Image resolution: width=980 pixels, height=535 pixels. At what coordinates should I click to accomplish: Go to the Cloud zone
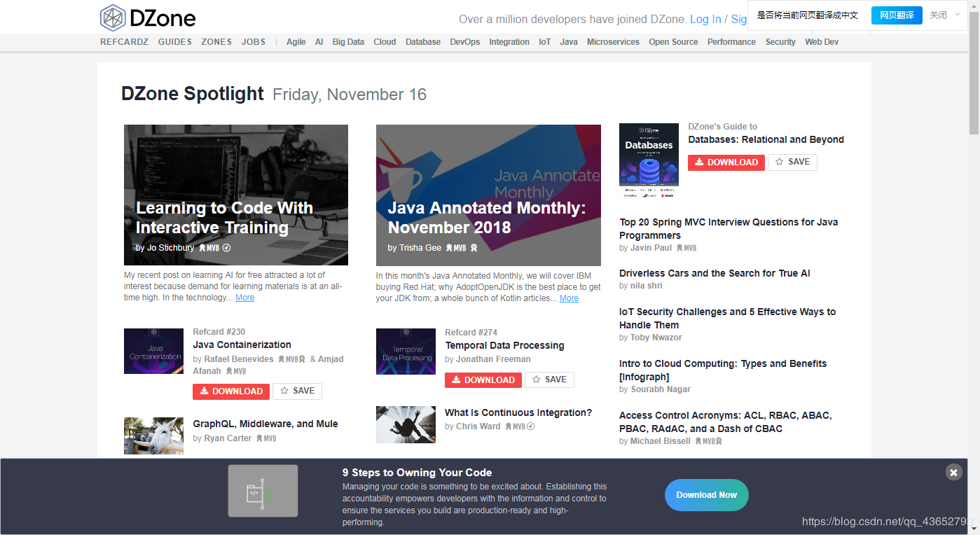coord(385,42)
